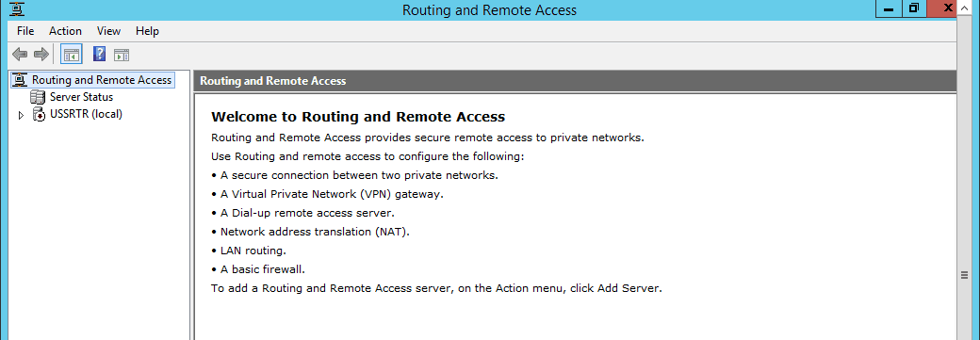
Task: Click the USSRTR server icon
Action: (x=40, y=114)
